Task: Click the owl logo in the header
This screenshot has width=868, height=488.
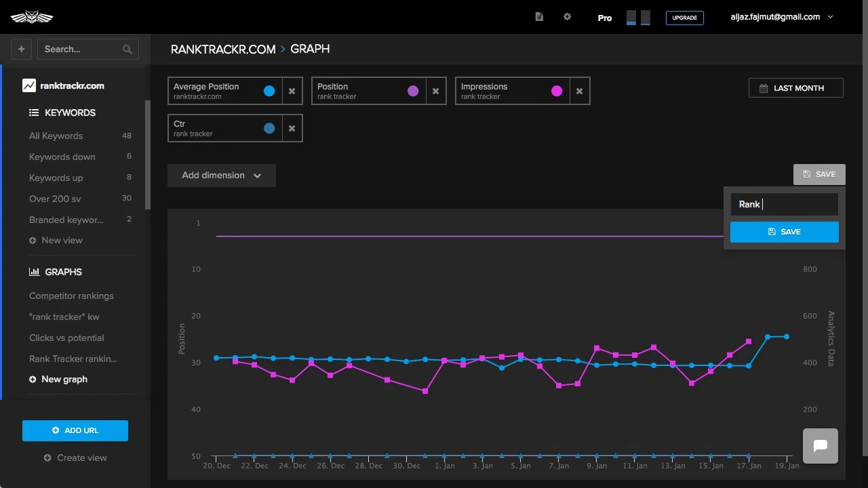Action: tap(32, 17)
